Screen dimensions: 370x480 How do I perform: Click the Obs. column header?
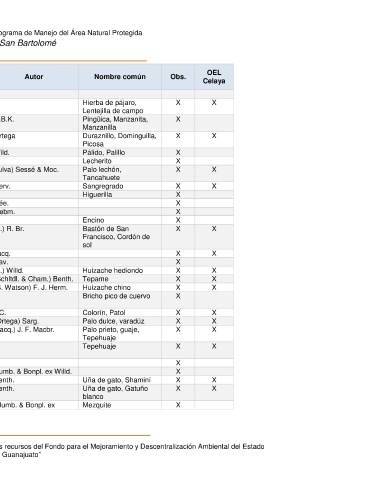178,77
